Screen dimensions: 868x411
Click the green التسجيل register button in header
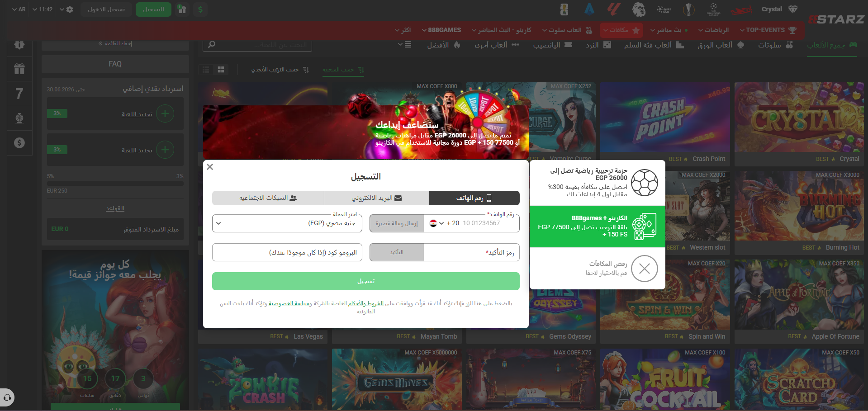pyautogui.click(x=153, y=9)
